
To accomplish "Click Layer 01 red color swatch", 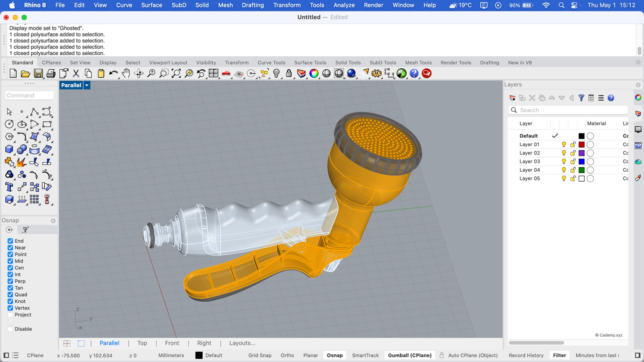I will coord(582,144).
